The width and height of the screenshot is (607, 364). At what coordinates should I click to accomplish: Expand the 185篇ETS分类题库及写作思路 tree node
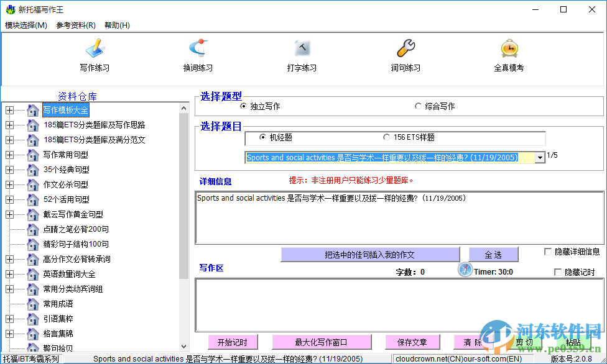8,125
